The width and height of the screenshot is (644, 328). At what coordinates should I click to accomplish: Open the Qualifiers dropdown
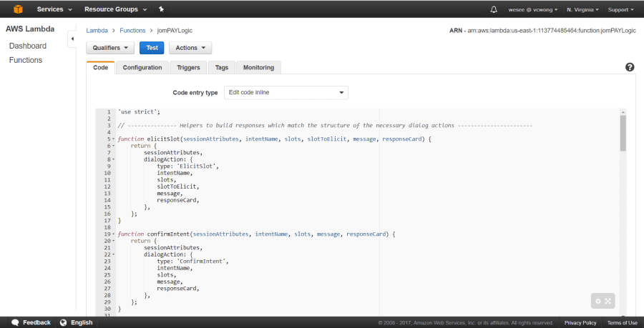110,48
